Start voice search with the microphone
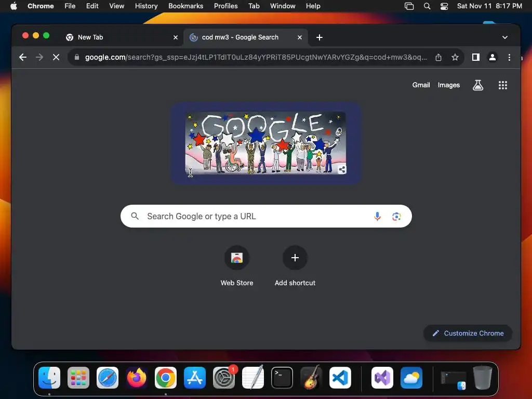The height and width of the screenshot is (399, 532). click(377, 216)
